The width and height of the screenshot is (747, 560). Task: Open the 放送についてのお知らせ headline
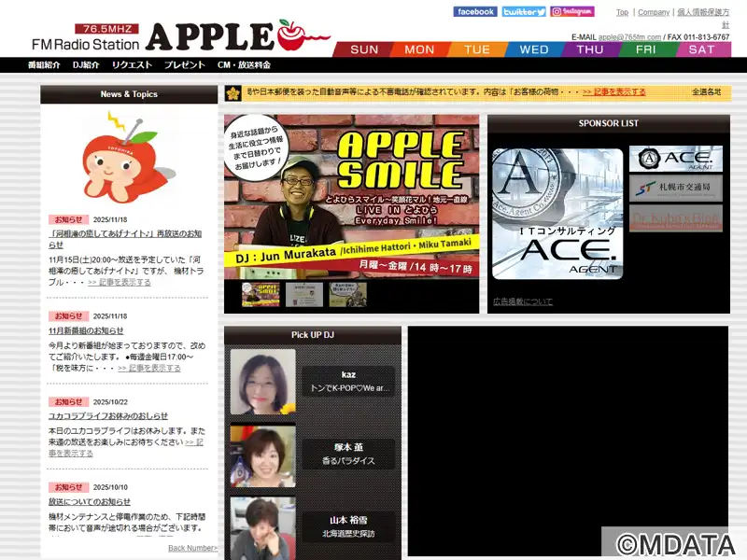pyautogui.click(x=90, y=502)
